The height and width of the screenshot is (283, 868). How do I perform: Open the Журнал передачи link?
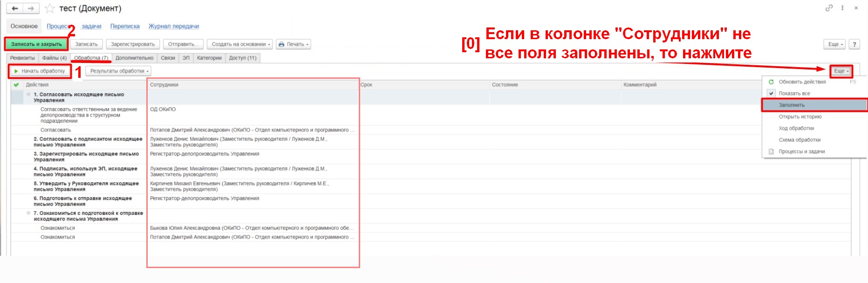point(173,27)
